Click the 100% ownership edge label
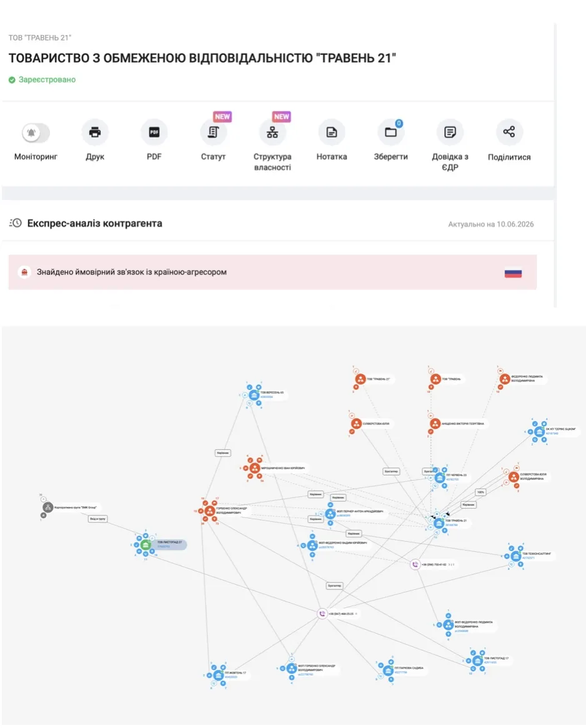The height and width of the screenshot is (728, 586). coord(480,492)
